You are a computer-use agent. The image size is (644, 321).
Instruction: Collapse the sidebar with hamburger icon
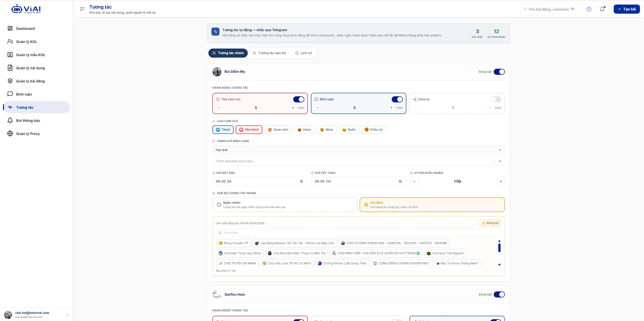pos(82,9)
